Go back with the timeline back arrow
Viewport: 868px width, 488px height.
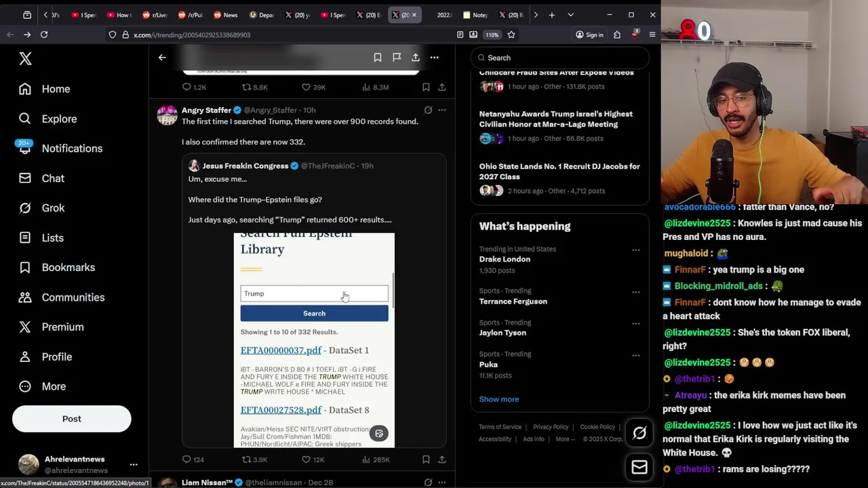(x=162, y=58)
